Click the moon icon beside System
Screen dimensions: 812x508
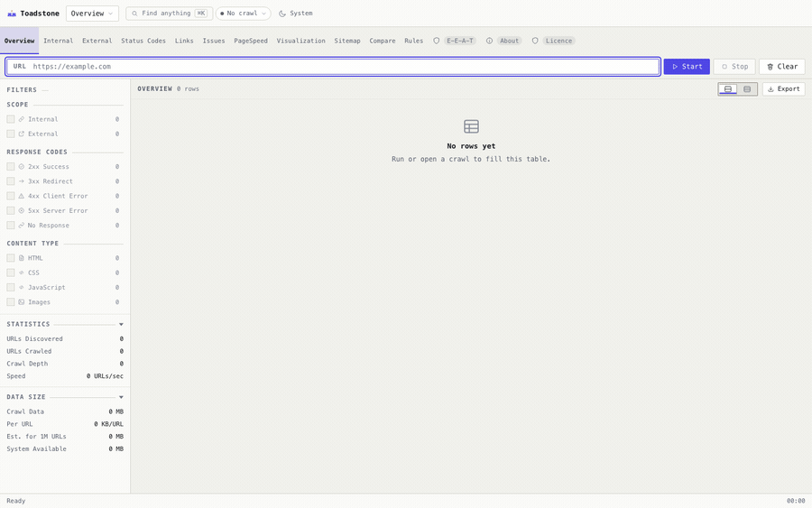[282, 14]
